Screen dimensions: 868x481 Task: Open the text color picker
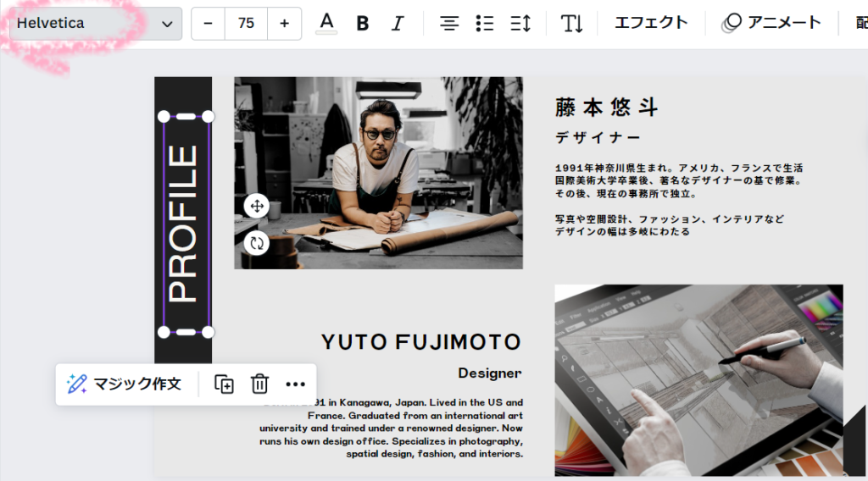point(326,23)
